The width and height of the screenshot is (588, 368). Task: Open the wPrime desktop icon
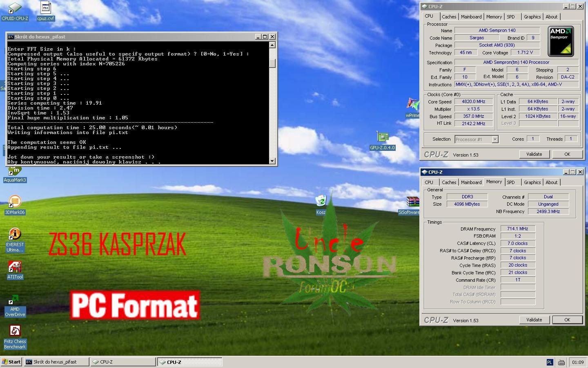pyautogui.click(x=412, y=108)
